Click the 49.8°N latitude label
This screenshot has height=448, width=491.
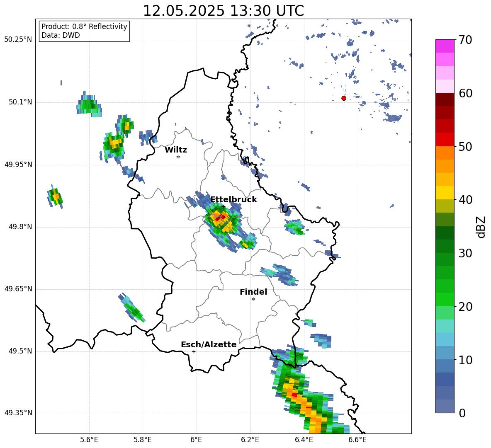(21, 227)
